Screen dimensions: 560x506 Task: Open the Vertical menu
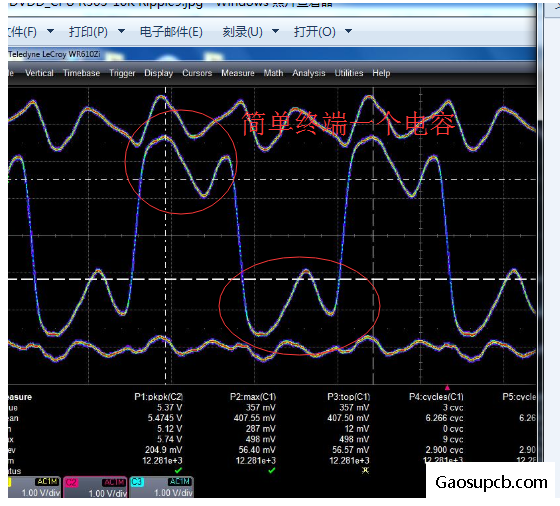[39, 73]
